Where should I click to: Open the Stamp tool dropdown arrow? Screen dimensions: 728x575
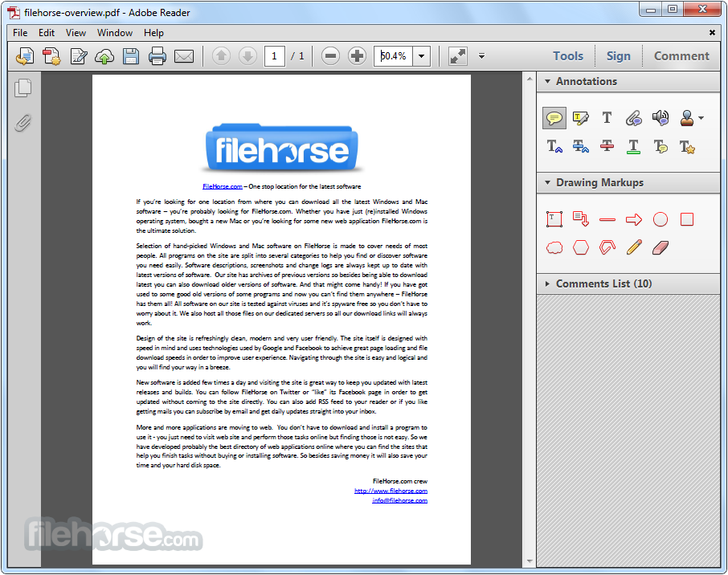tap(701, 118)
